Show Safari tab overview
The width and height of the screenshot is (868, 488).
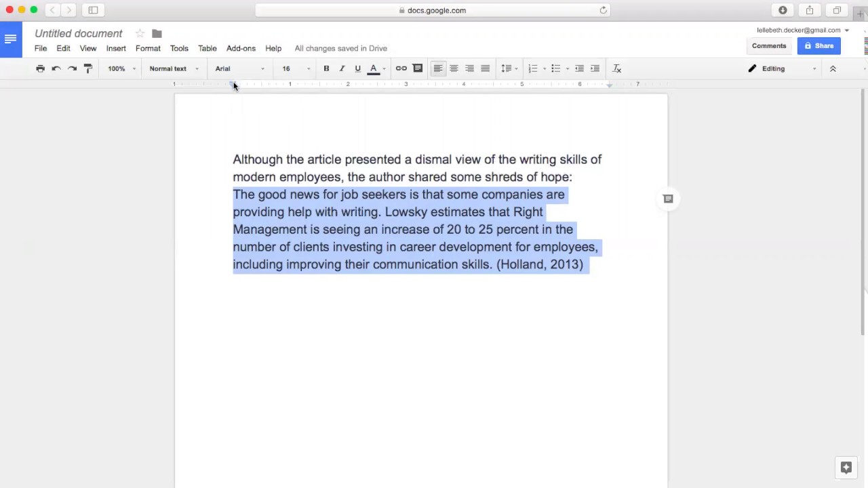click(x=837, y=10)
